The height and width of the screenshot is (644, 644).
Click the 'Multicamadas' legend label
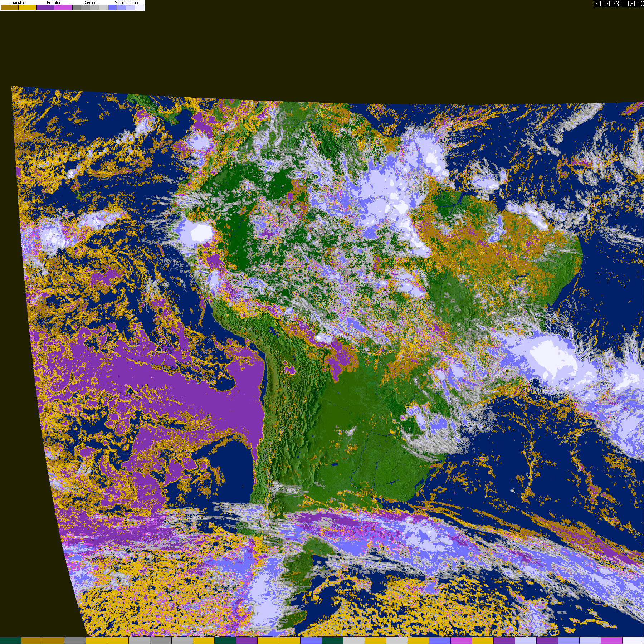(x=126, y=3)
